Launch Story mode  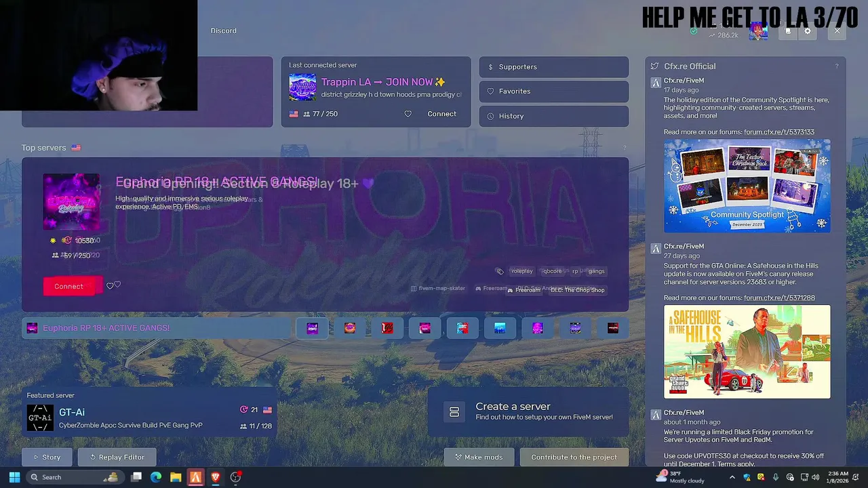coord(47,457)
